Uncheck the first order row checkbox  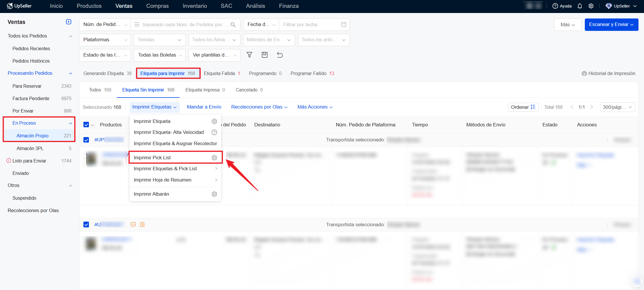click(x=86, y=140)
